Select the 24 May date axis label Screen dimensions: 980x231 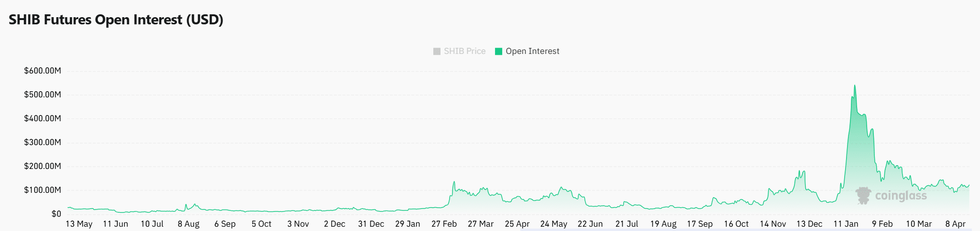coord(553,224)
